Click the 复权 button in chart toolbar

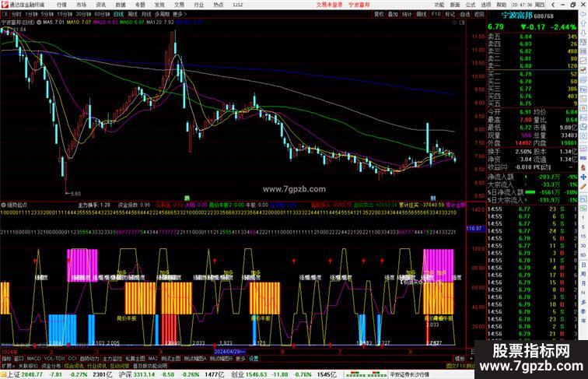tap(379, 14)
